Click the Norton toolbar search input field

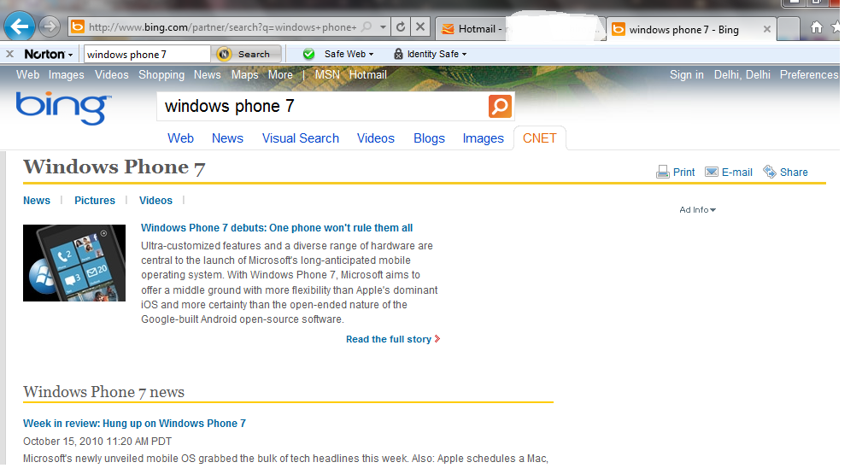(147, 54)
